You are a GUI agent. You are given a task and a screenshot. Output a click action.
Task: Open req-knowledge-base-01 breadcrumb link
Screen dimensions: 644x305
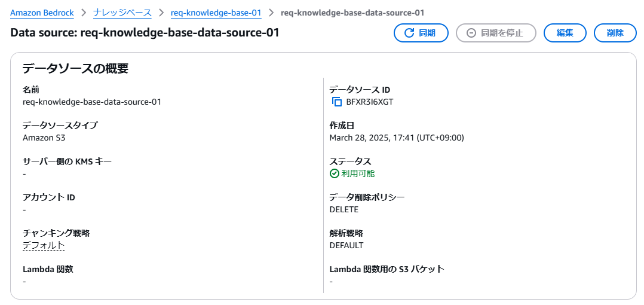216,13
